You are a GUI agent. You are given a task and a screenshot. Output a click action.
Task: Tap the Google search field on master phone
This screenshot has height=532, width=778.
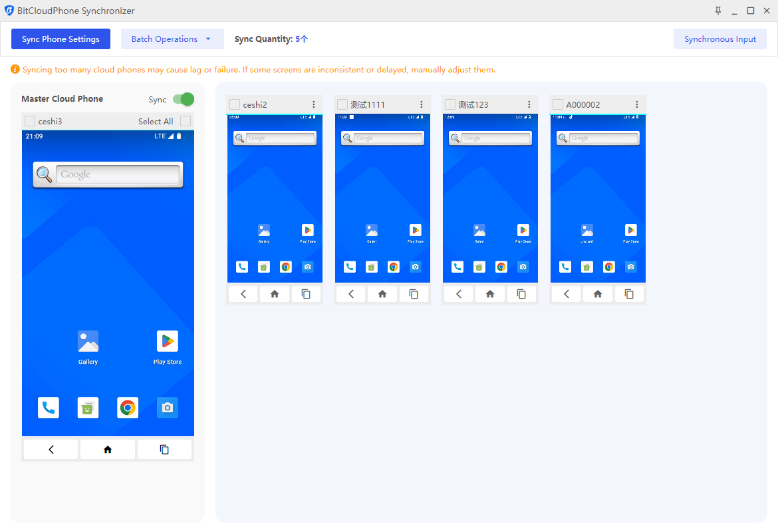117,175
